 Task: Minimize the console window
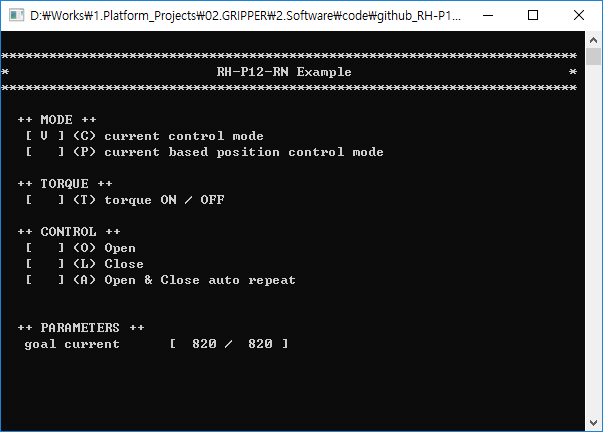pos(487,16)
